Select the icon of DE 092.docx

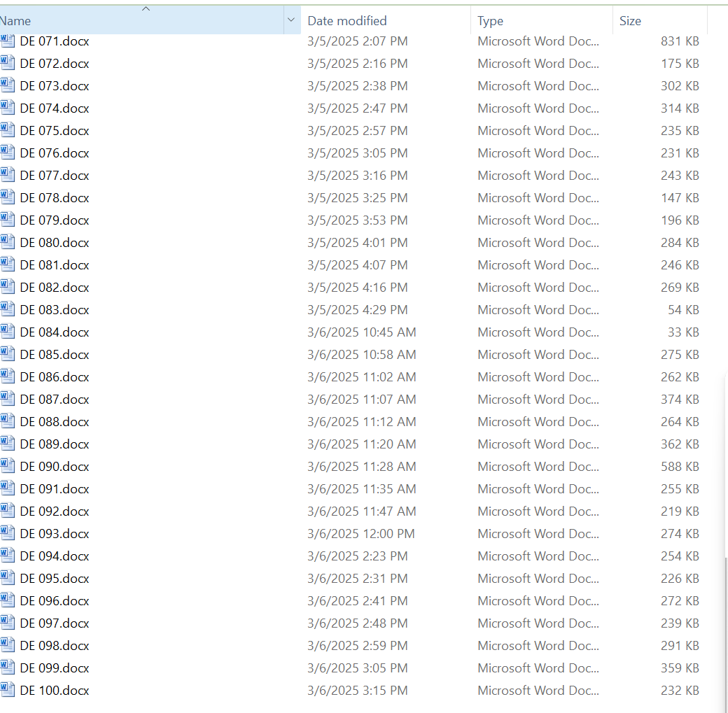pos(7,511)
